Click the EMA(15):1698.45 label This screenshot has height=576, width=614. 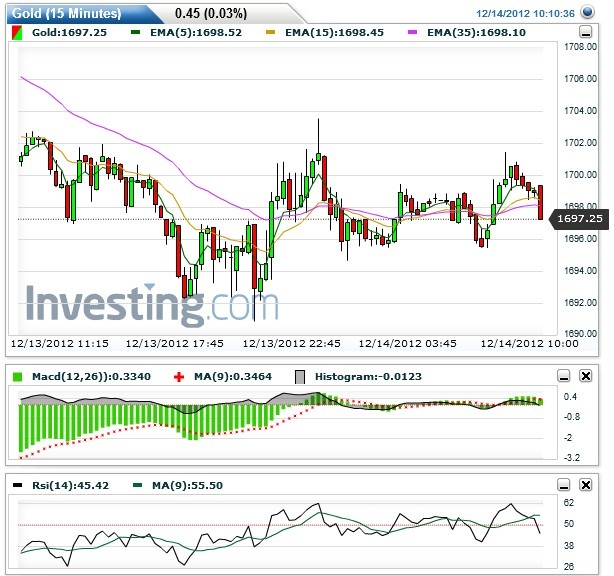335,33
